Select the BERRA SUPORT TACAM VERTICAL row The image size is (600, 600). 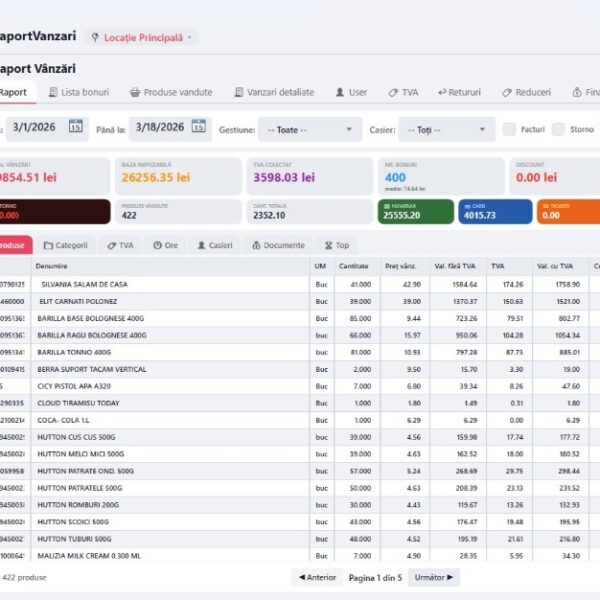point(300,369)
